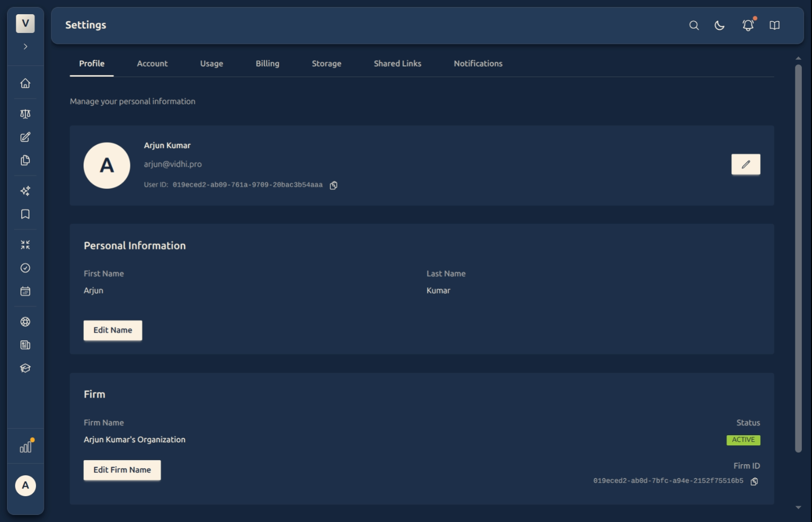Copy the User ID
The width and height of the screenshot is (812, 522).
pos(333,185)
